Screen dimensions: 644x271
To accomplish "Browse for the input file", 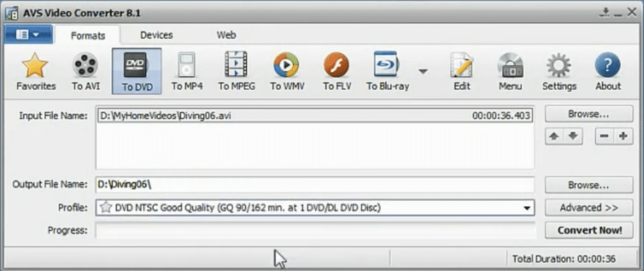I will pyautogui.click(x=589, y=114).
